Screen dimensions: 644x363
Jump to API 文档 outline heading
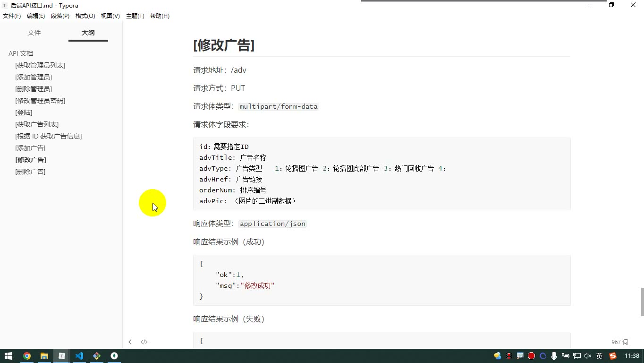pos(21,53)
